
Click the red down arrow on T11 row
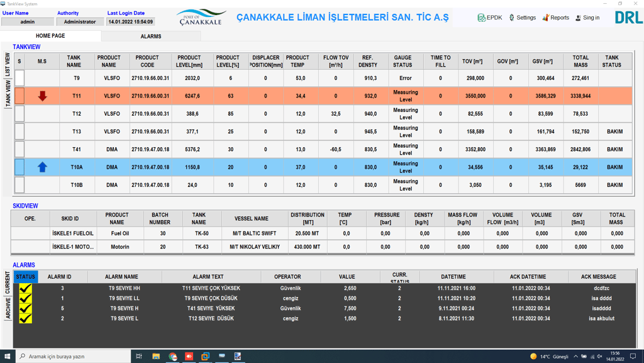point(42,96)
